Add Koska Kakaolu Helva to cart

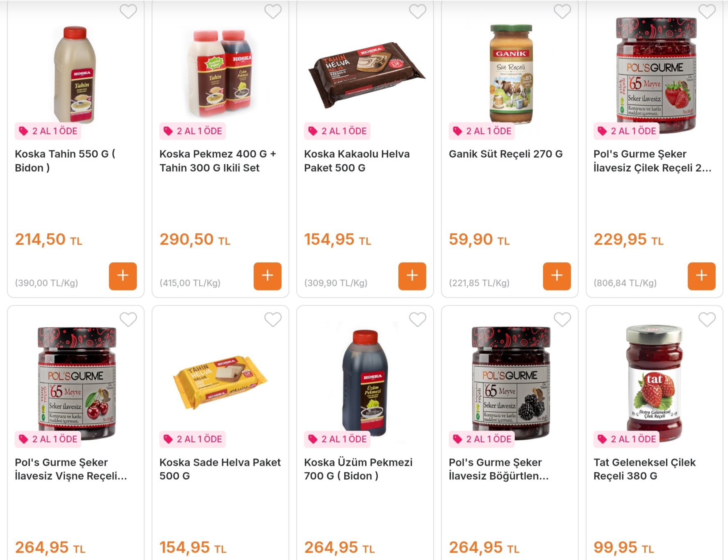click(412, 276)
